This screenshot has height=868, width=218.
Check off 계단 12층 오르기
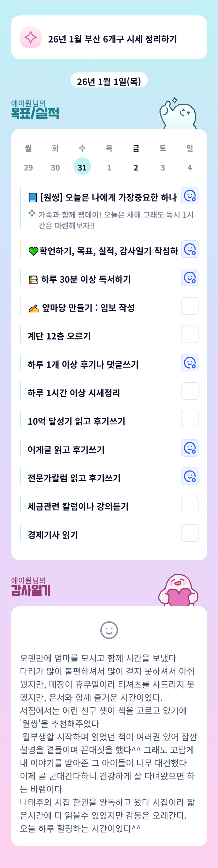click(190, 334)
